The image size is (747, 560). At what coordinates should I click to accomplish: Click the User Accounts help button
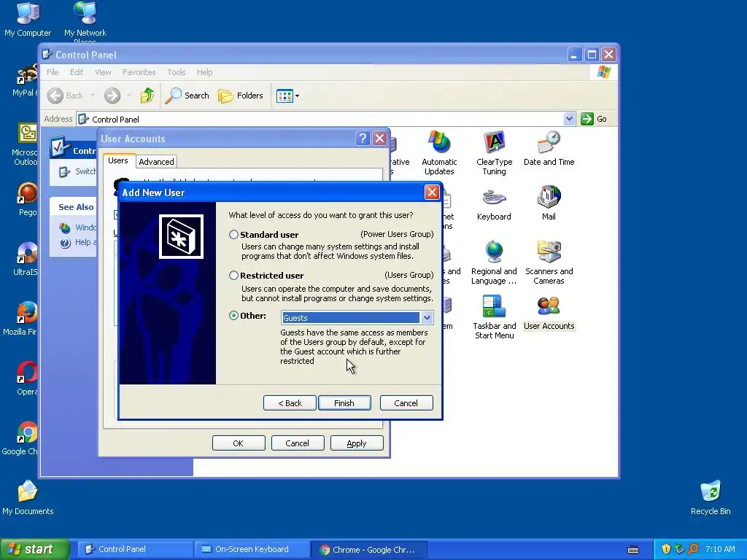(x=363, y=139)
